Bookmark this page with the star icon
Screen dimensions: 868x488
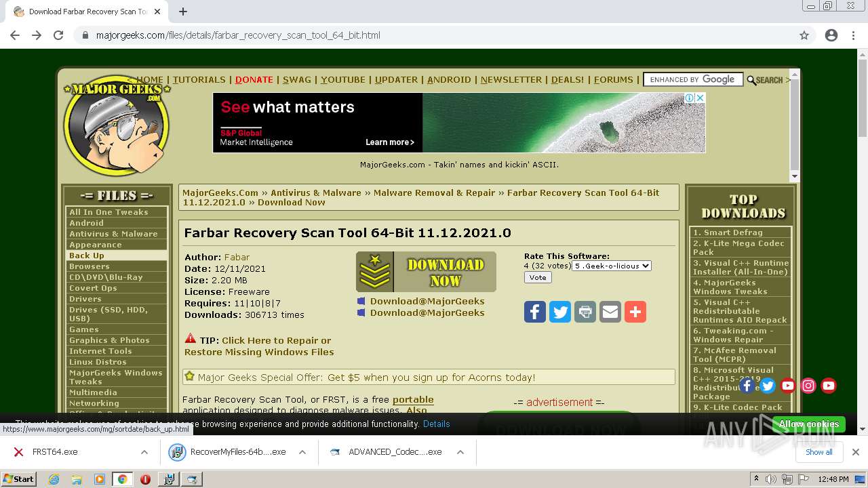(804, 35)
